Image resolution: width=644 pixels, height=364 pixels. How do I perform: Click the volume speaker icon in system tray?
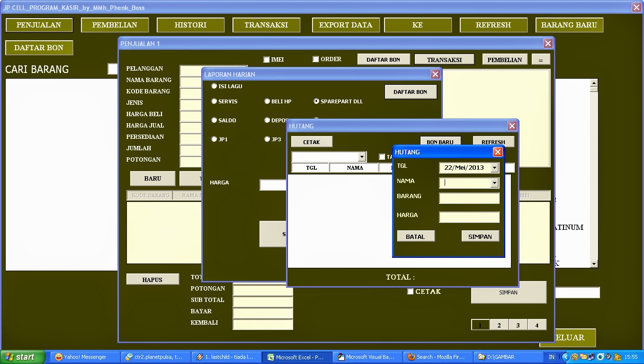coord(608,357)
